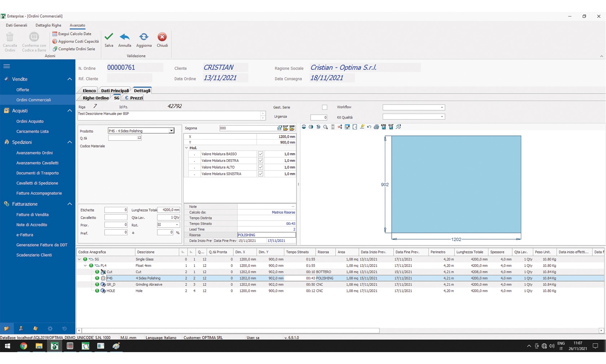Click the Q.tà input field showing 12
The width and height of the screenshot is (606, 364).
125,138
